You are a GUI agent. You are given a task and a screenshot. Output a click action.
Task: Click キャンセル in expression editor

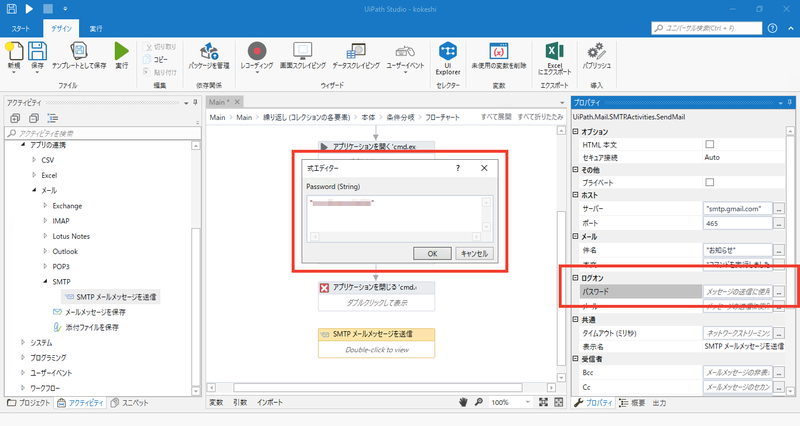[474, 254]
